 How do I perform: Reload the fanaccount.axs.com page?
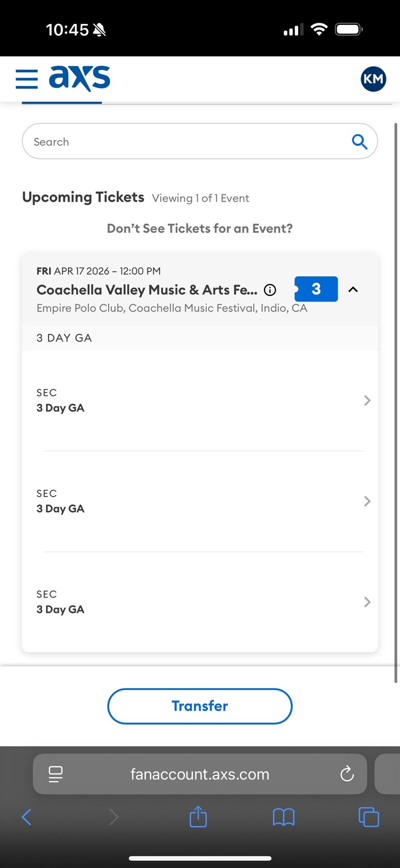pyautogui.click(x=347, y=774)
